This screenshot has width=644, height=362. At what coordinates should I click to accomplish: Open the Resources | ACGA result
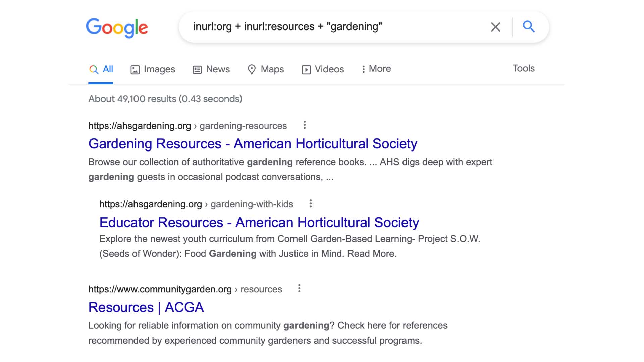[x=146, y=307]
